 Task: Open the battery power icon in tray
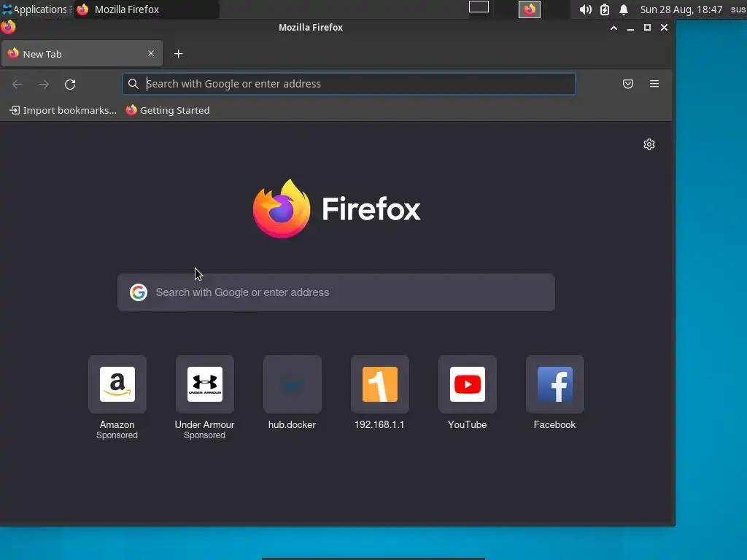pyautogui.click(x=605, y=9)
